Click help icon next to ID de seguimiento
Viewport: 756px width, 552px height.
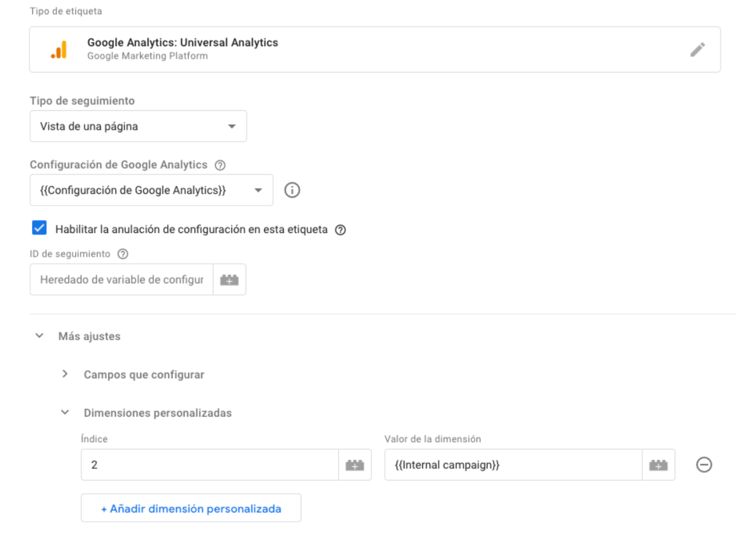[123, 254]
